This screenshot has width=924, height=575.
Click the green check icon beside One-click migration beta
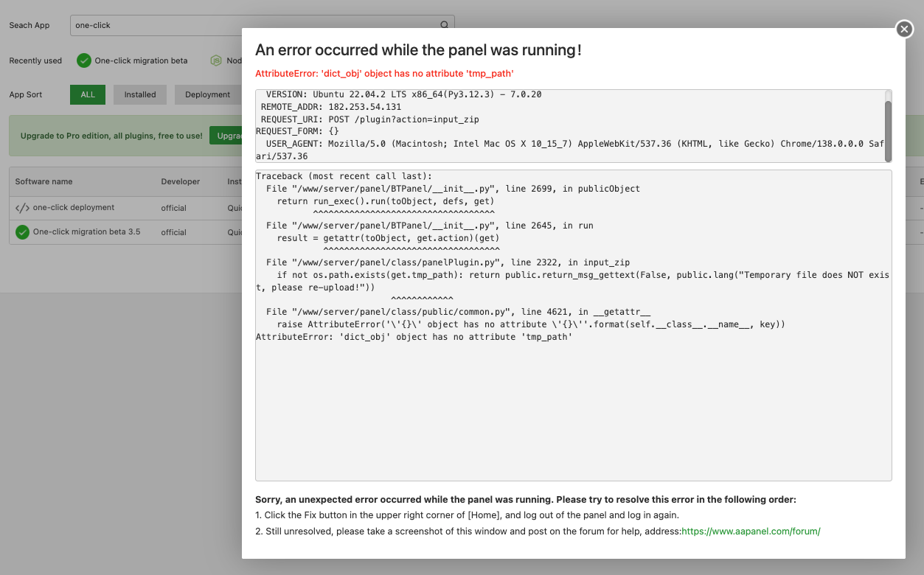click(x=84, y=60)
